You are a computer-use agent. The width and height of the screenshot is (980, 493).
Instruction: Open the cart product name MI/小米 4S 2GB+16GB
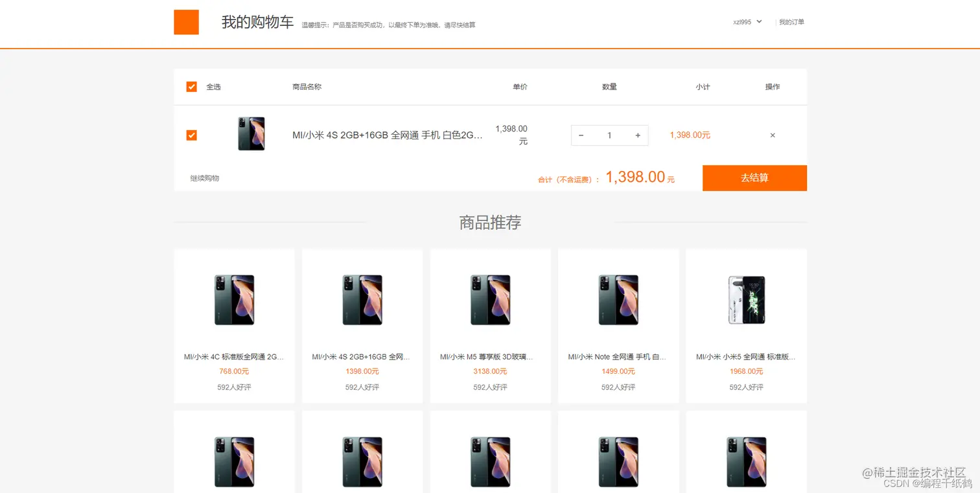click(388, 135)
